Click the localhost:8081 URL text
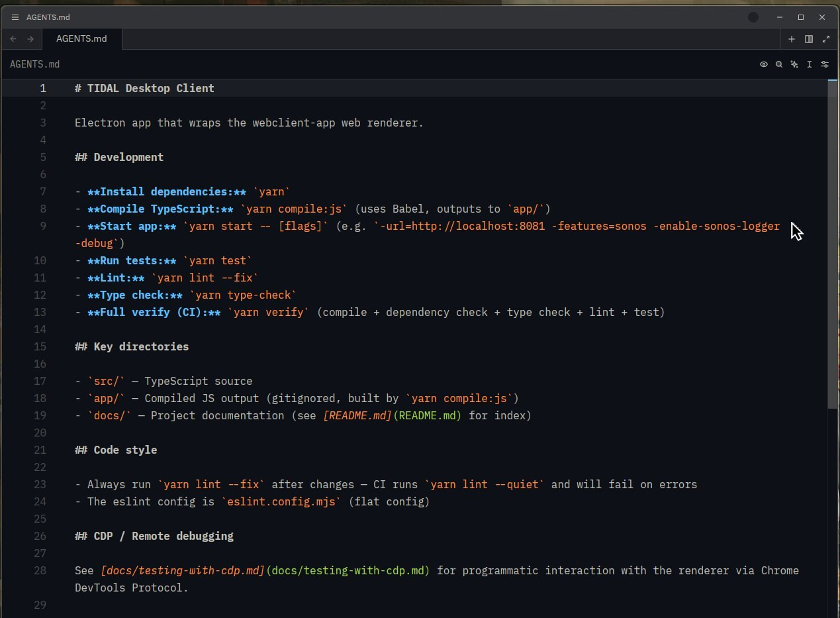 click(x=463, y=226)
